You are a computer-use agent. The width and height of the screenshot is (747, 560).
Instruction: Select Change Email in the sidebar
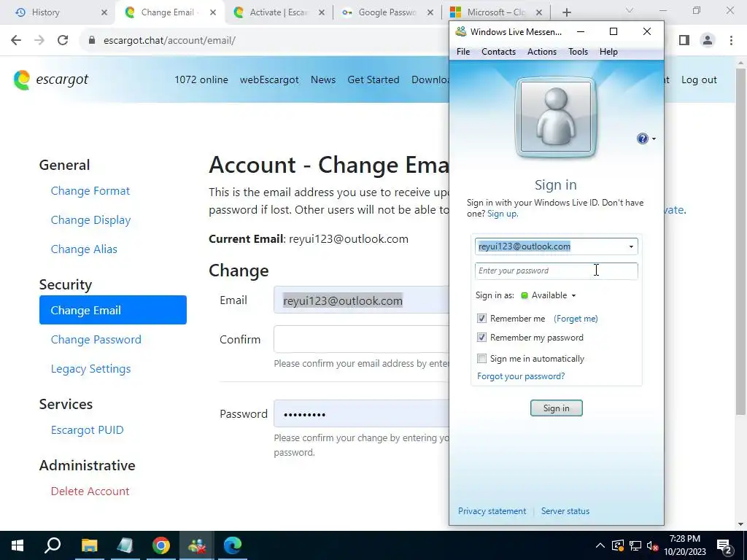point(113,310)
